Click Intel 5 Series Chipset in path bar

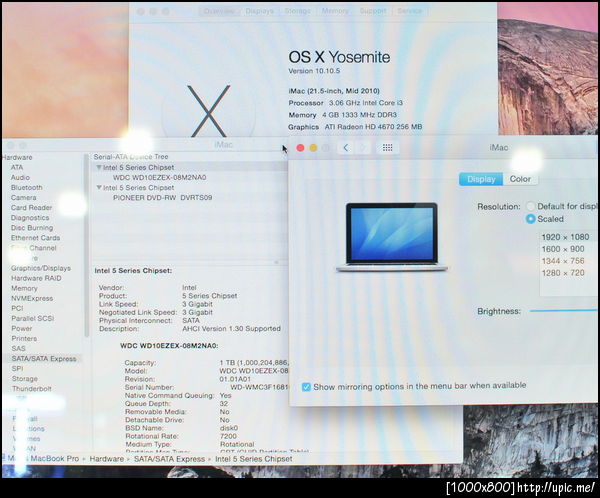pyautogui.click(x=254, y=459)
